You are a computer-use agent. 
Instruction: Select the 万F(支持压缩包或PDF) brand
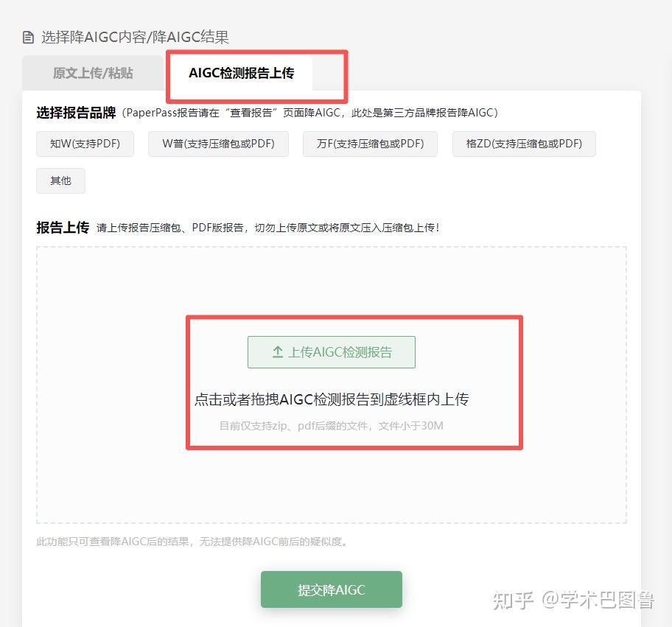[370, 144]
